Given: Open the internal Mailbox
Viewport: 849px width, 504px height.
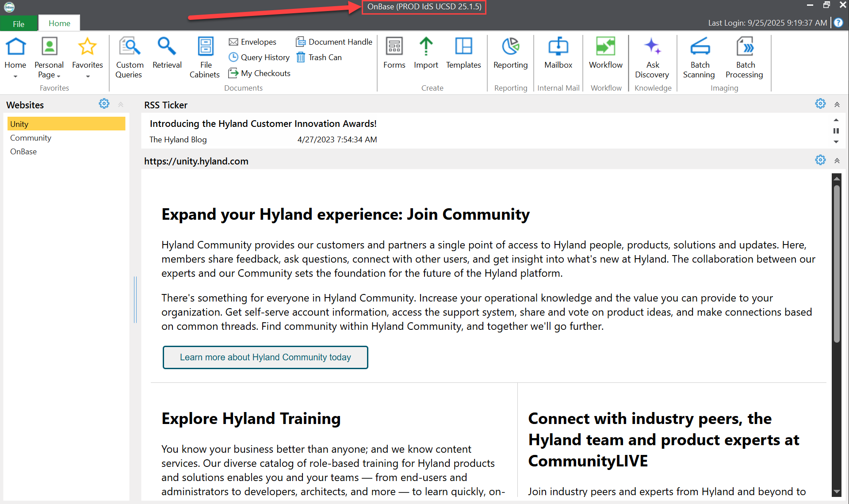Looking at the screenshot, I should pyautogui.click(x=558, y=53).
